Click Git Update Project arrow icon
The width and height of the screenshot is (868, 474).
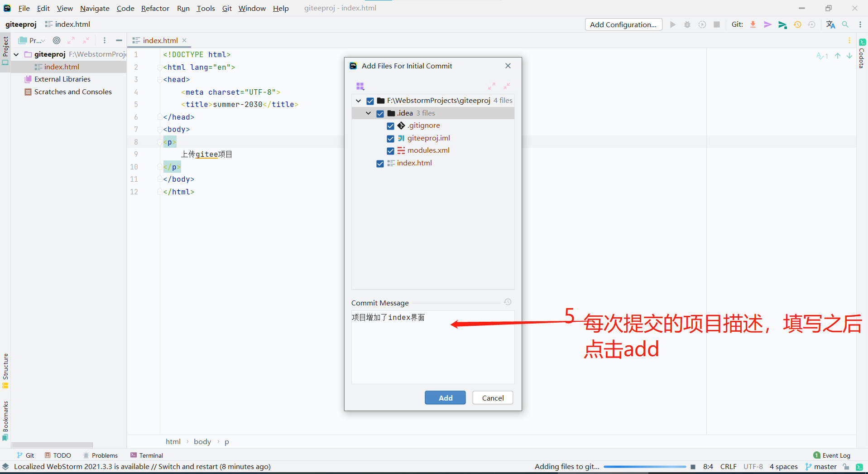coord(753,24)
